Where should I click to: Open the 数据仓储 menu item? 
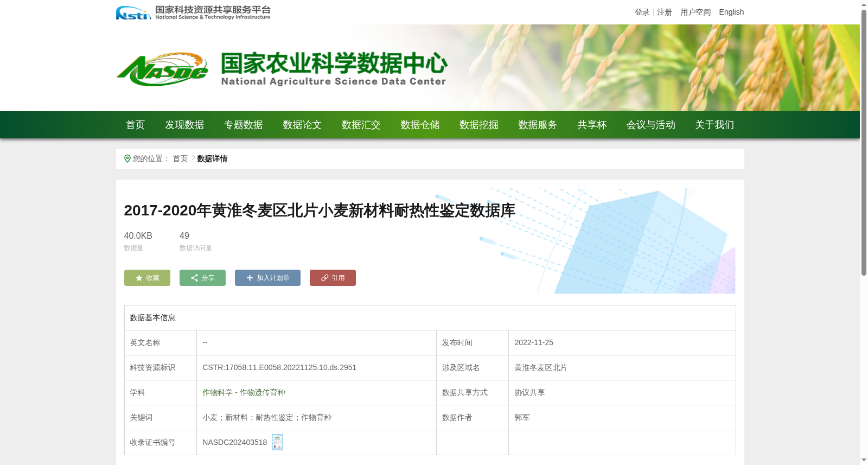pos(420,125)
